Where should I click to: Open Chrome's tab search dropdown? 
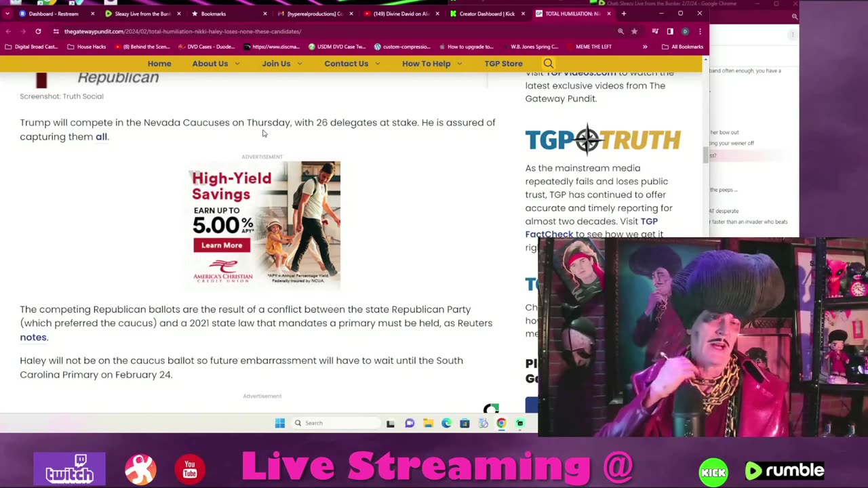click(7, 14)
